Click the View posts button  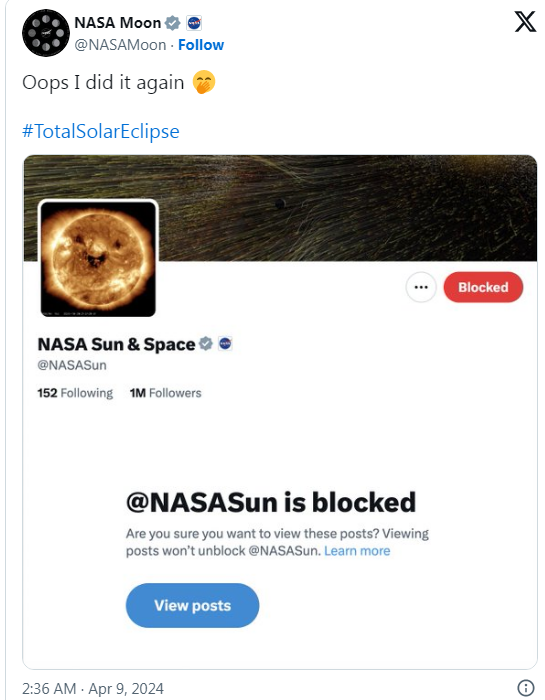[x=192, y=605]
